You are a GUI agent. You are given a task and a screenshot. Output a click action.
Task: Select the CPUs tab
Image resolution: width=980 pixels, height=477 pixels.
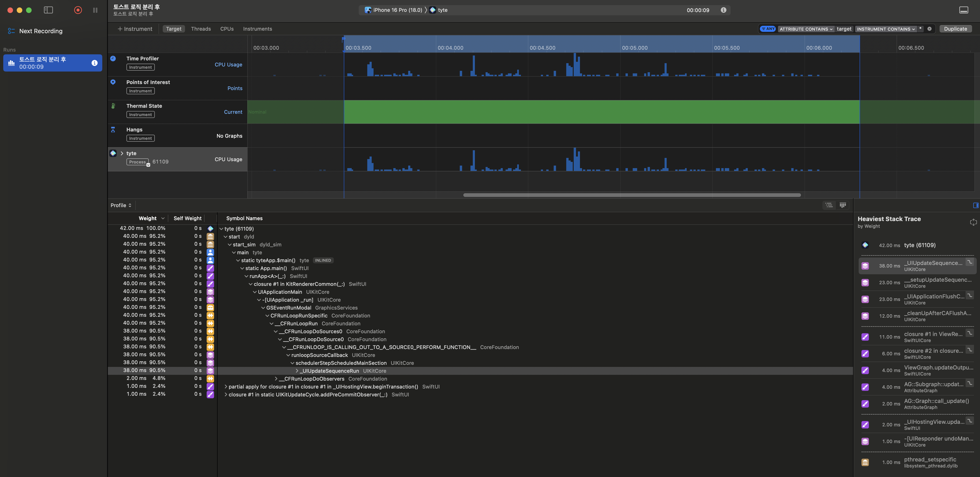click(227, 29)
